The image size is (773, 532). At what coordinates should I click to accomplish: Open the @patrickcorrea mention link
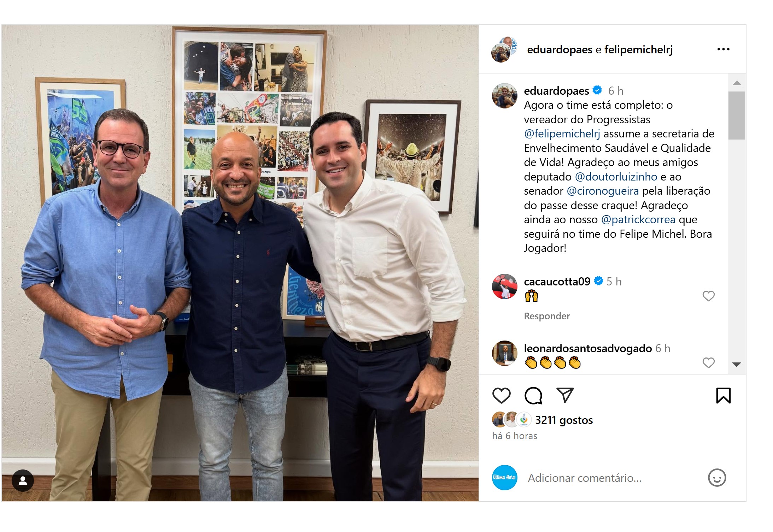click(638, 220)
